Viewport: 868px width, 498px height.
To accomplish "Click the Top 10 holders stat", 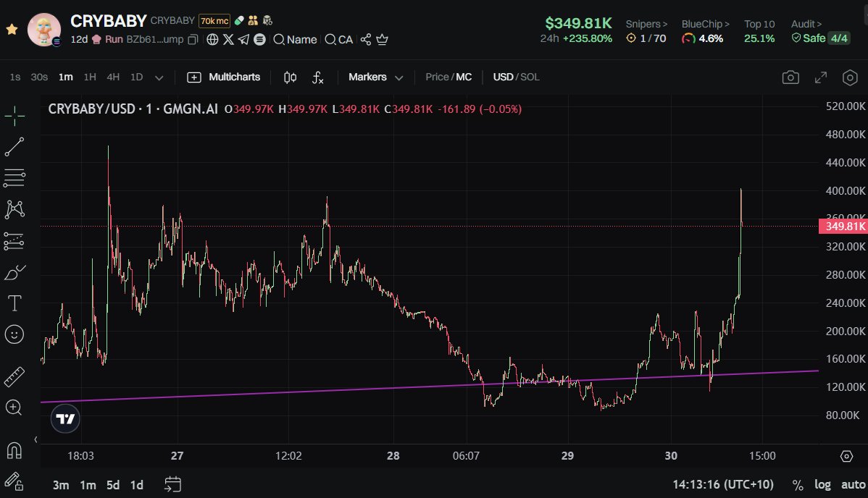I will coord(759,31).
